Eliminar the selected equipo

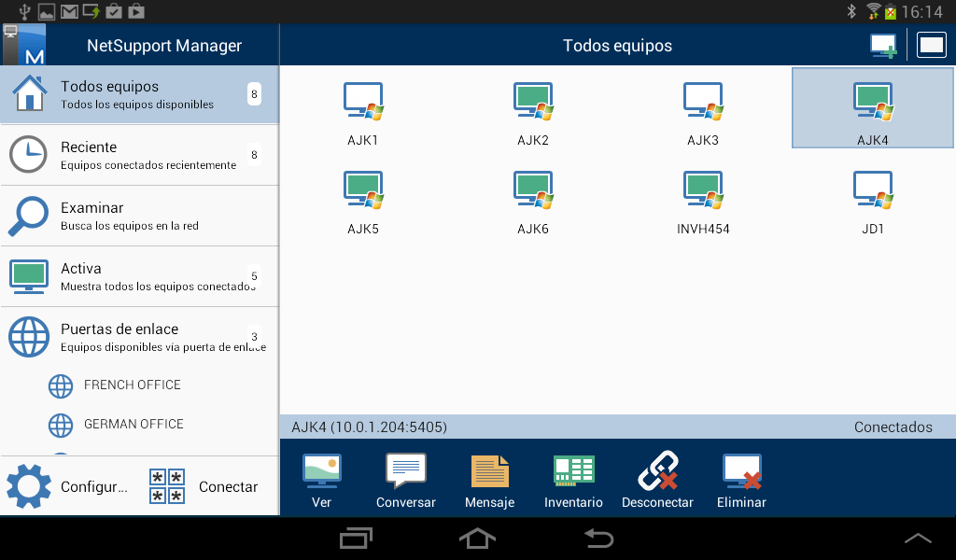coord(741,479)
